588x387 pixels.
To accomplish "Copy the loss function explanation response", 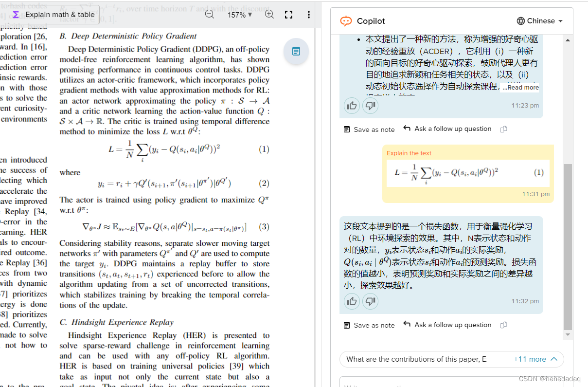I will [503, 325].
